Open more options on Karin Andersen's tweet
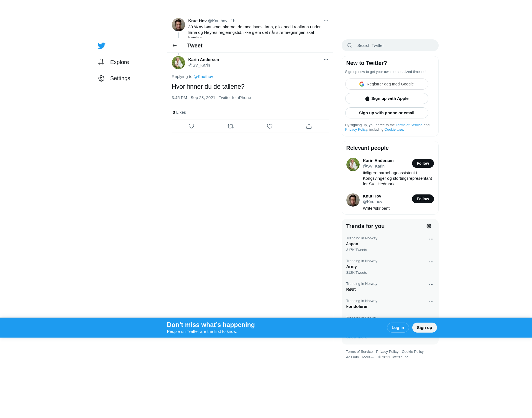532x418 pixels. (x=326, y=60)
